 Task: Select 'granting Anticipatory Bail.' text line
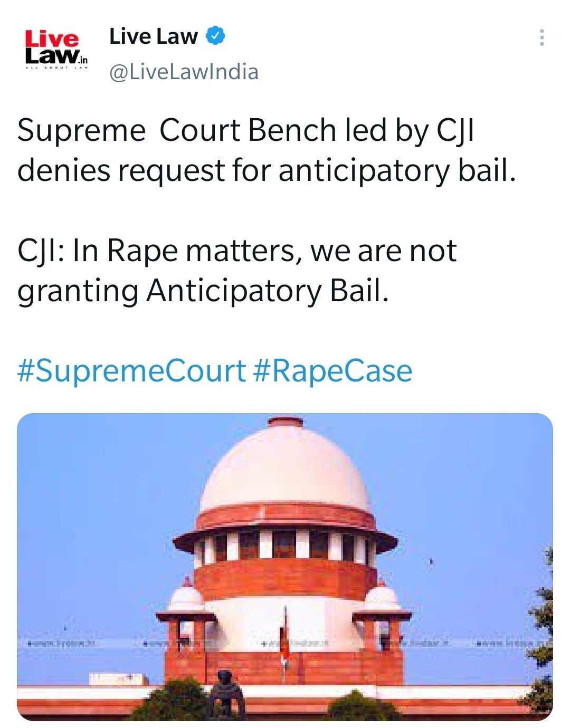coord(203,291)
